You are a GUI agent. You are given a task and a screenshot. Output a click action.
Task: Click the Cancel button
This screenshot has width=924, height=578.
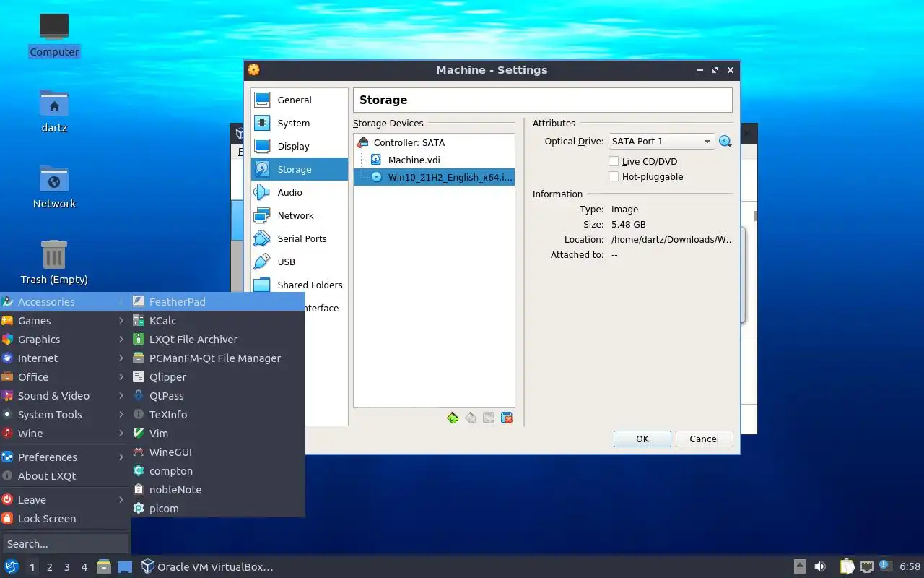click(704, 439)
